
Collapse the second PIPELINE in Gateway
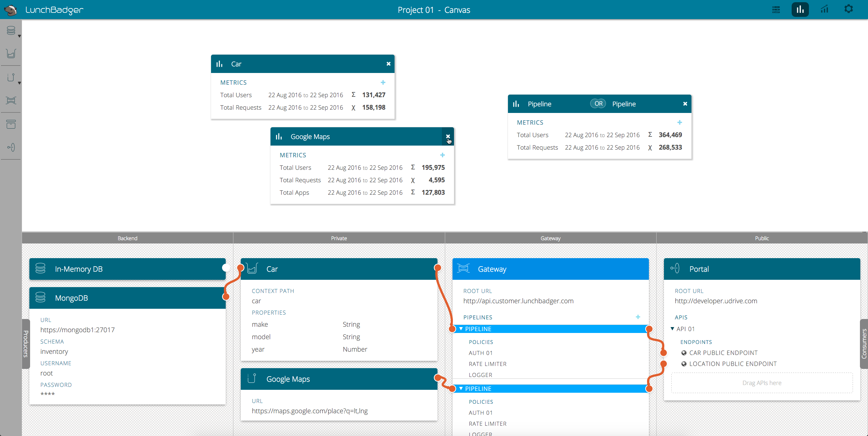(x=461, y=389)
